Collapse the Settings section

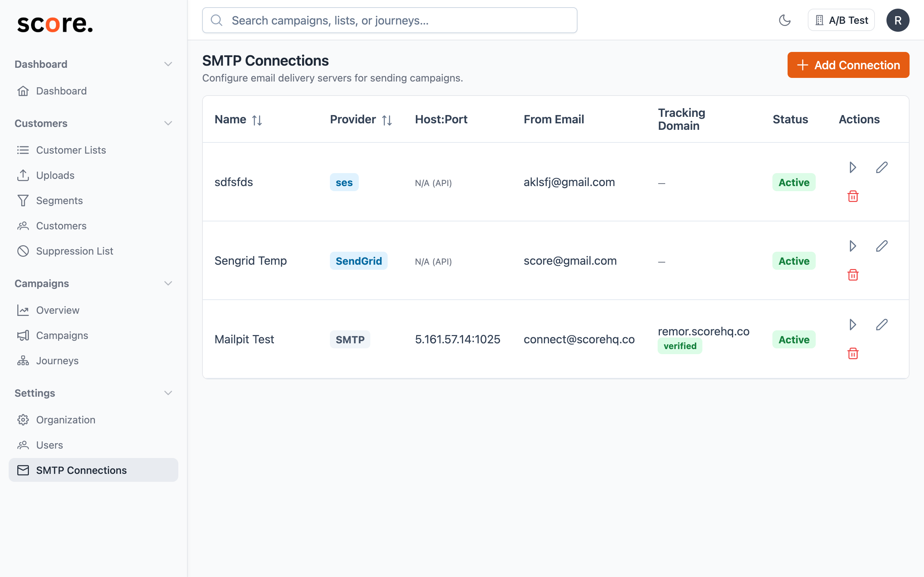169,393
